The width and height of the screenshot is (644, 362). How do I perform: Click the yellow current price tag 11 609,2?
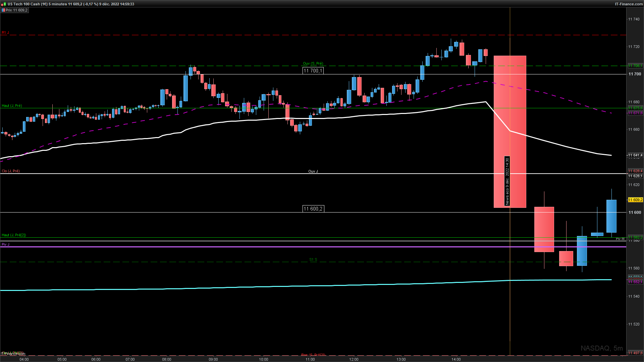pos(635,200)
